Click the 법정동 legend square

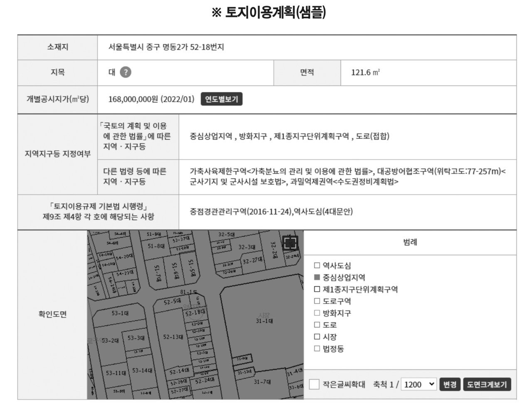click(317, 349)
